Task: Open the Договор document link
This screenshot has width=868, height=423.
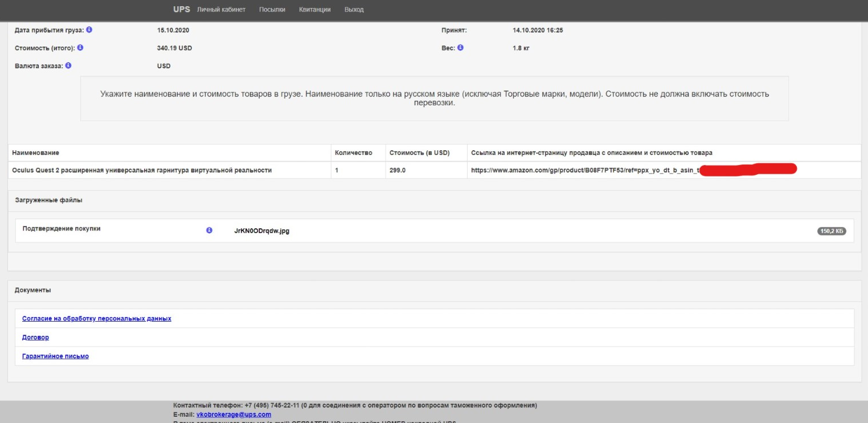Action: pyautogui.click(x=35, y=338)
